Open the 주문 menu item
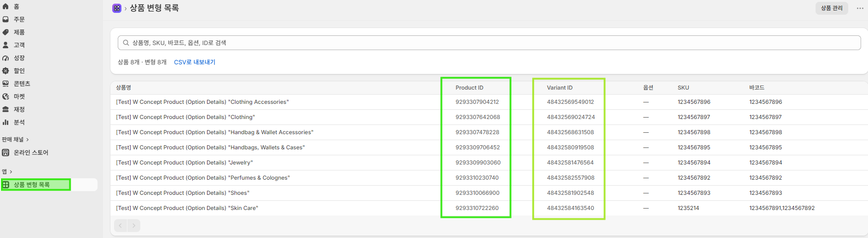 pos(19,19)
